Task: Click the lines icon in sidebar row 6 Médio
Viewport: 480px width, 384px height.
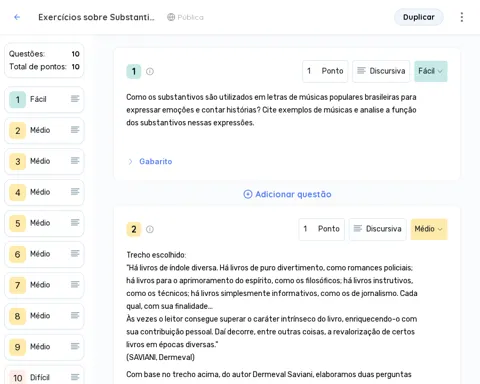Action: tap(75, 254)
